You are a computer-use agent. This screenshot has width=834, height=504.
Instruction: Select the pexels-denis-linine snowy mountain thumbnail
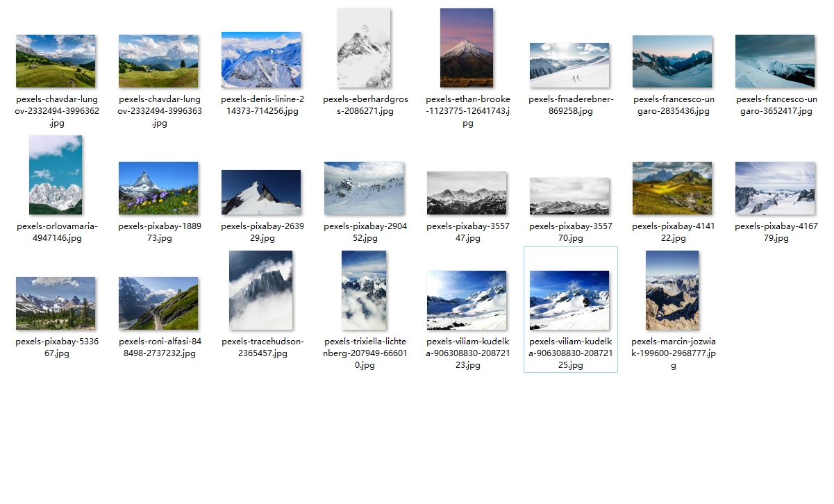[261, 60]
